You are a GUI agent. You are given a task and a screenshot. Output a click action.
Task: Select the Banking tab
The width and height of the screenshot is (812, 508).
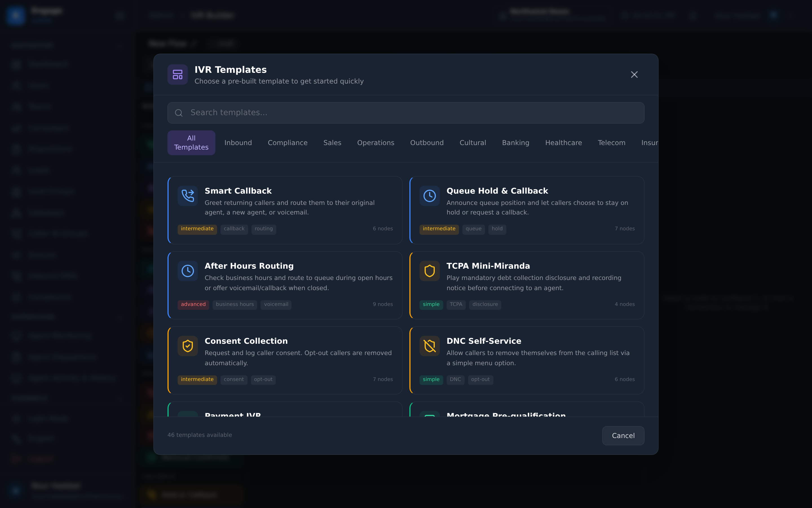coord(515,143)
